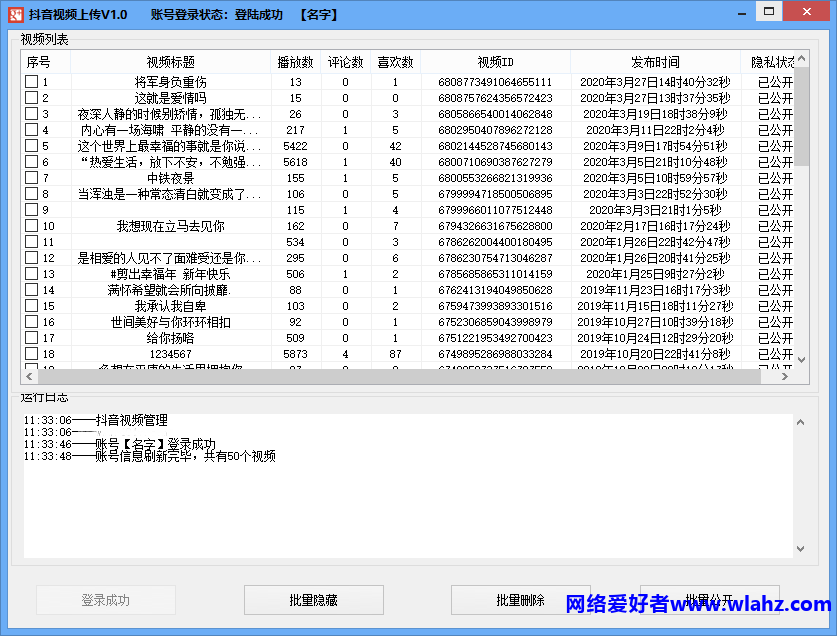
Task: Select video title 将军身负重伤
Action: pos(171,82)
